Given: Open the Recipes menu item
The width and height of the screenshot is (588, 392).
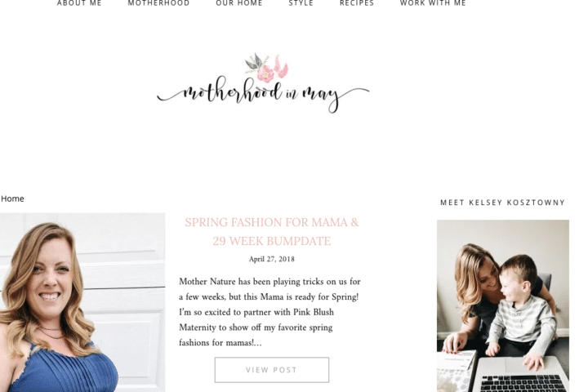Looking at the screenshot, I should [x=357, y=3].
